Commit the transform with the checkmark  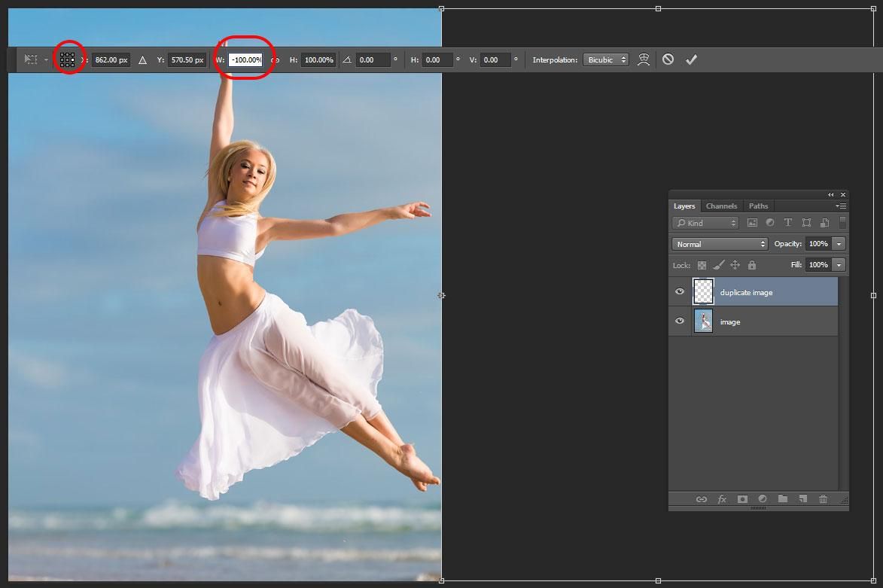coord(691,59)
